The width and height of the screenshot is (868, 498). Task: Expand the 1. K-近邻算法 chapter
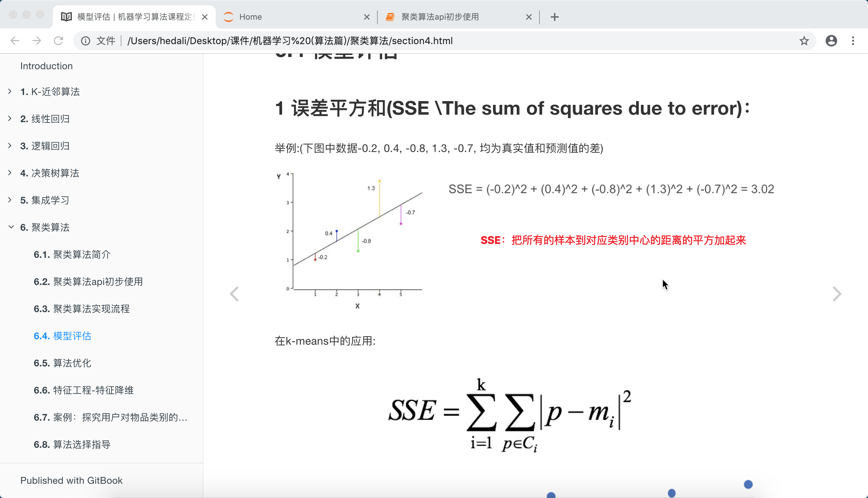coord(10,91)
